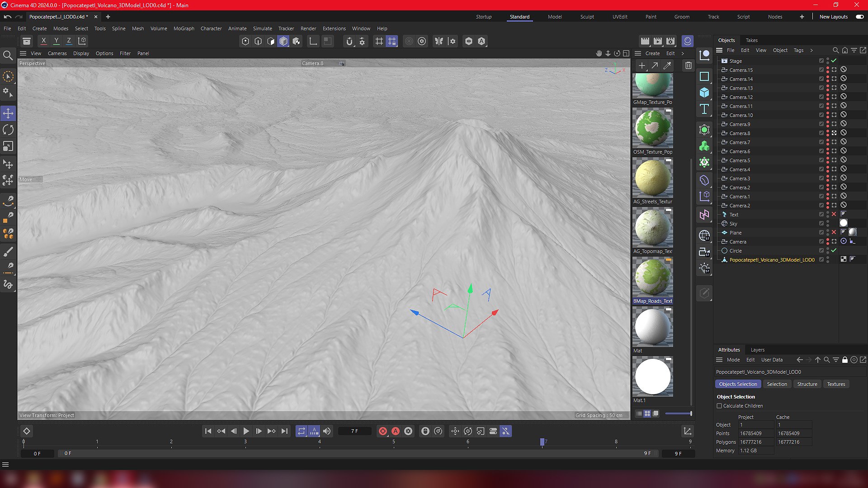Play the animation forward
The image size is (868, 488).
coord(246,431)
